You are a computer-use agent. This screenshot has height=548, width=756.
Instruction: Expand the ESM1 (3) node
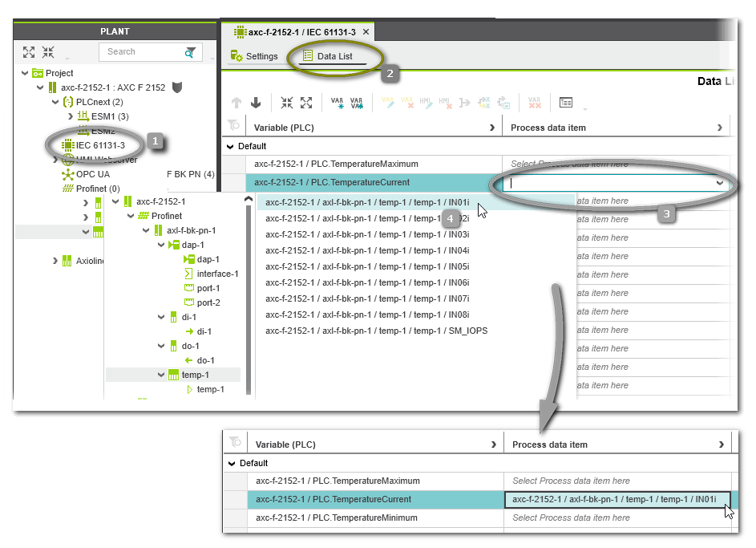pyautogui.click(x=71, y=117)
